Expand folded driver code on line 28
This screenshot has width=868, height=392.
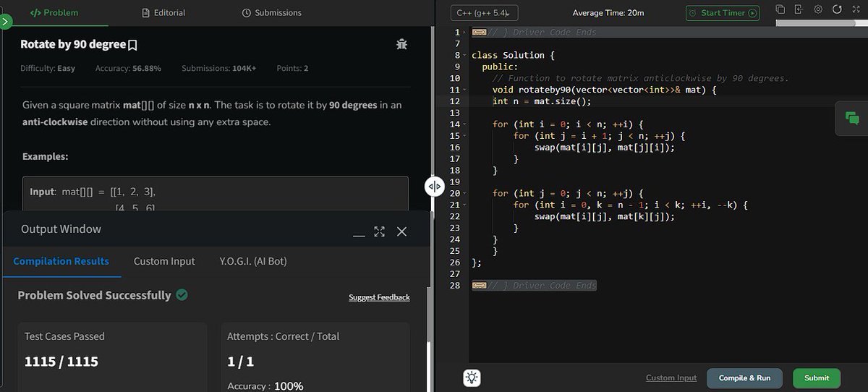pos(479,285)
